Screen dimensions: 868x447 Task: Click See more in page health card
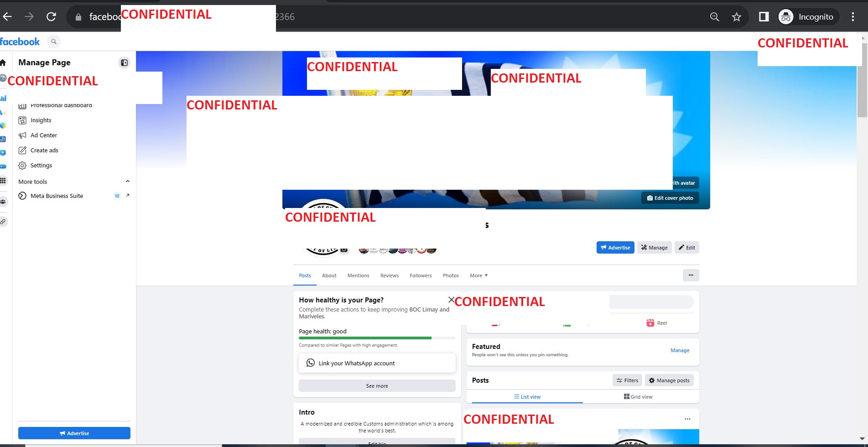pyautogui.click(x=377, y=386)
